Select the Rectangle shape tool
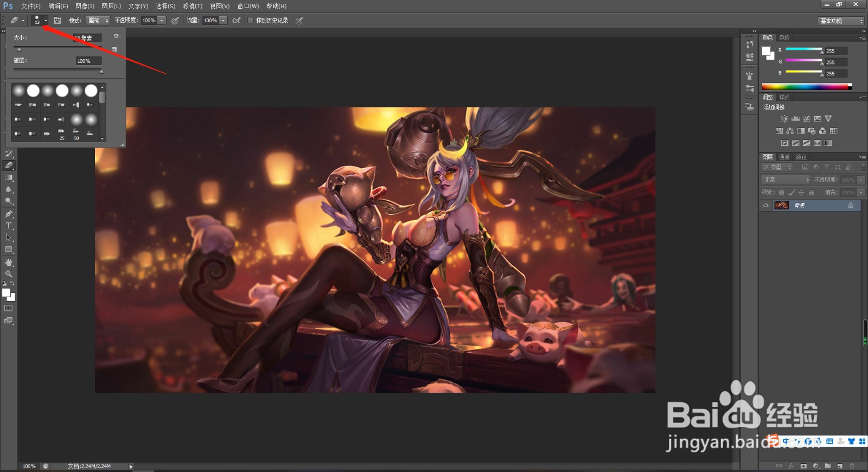 (x=9, y=250)
